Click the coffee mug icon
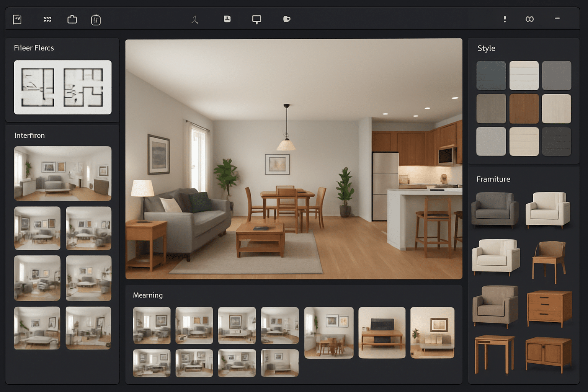588x392 pixels. [x=287, y=19]
